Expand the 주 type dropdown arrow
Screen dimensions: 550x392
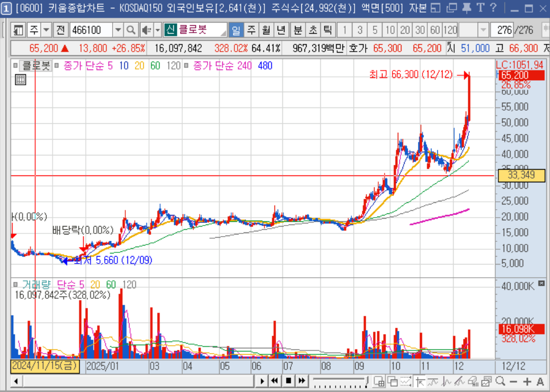pos(46,31)
